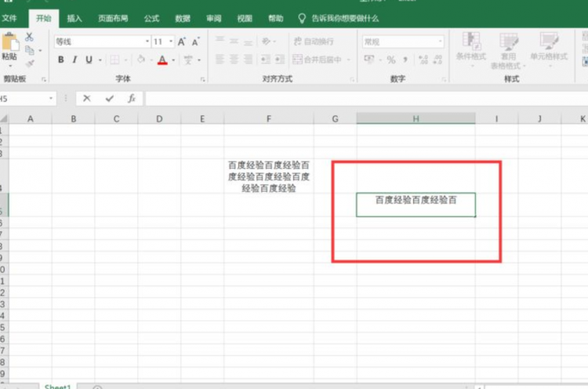The width and height of the screenshot is (588, 389).
Task: Click the text Orientation icon
Action: pos(267,41)
